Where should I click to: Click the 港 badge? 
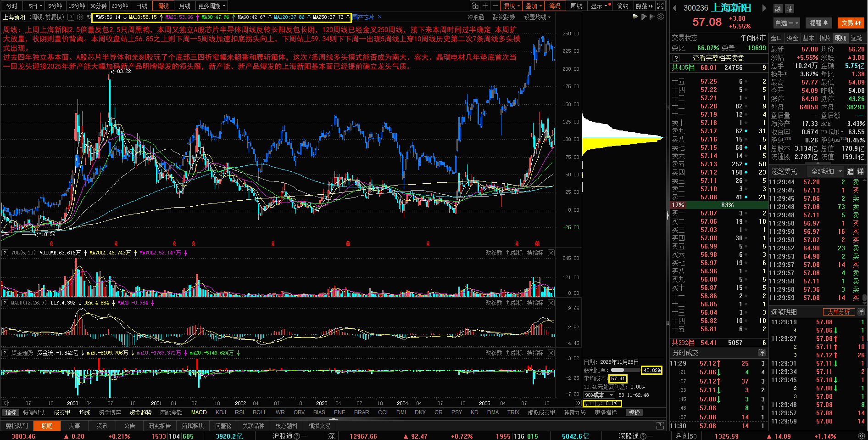[x=789, y=9]
